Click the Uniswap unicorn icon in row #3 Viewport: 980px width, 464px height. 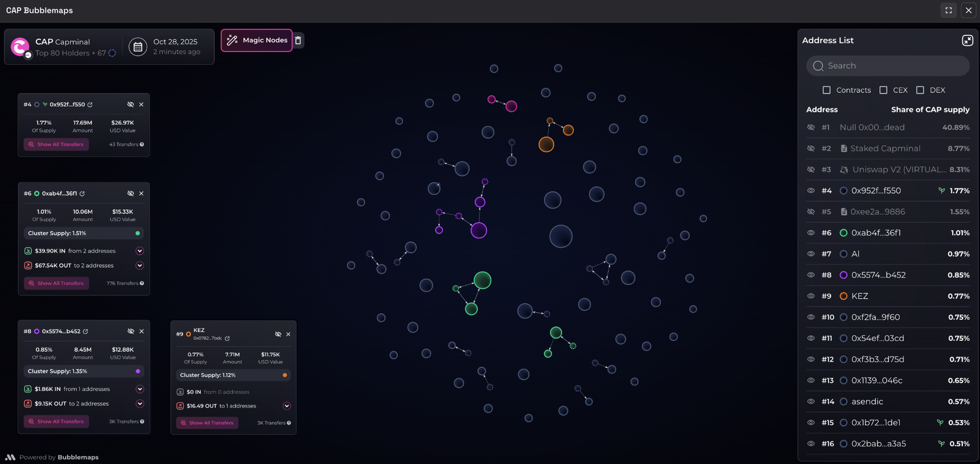(x=844, y=170)
